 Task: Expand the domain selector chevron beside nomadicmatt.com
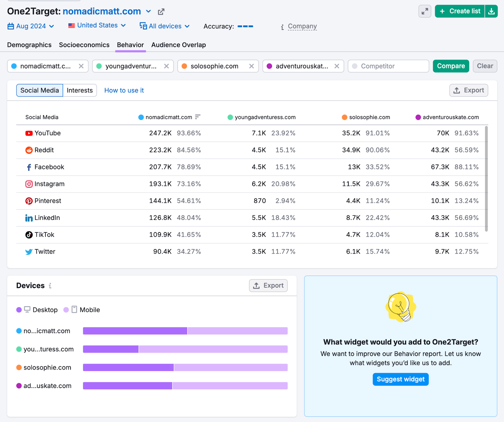click(x=148, y=12)
